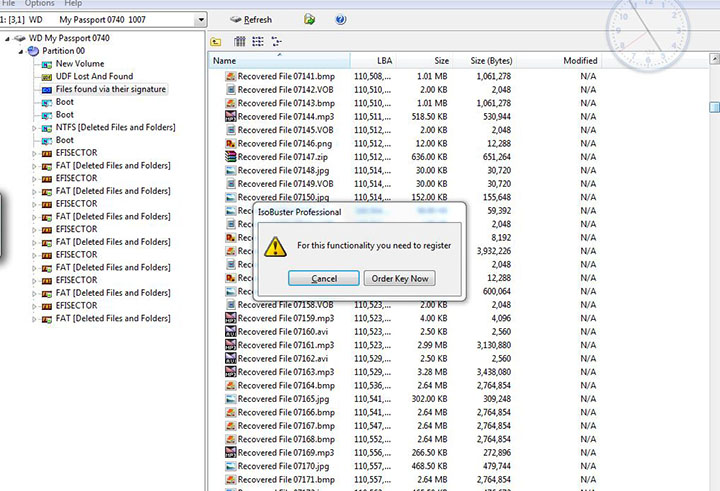Click the Partition 00 disc icon
This screenshot has width=720, height=491.
point(34,51)
